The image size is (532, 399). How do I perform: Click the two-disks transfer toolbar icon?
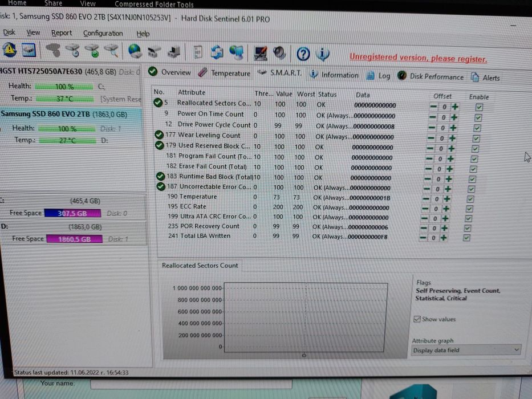(155, 52)
